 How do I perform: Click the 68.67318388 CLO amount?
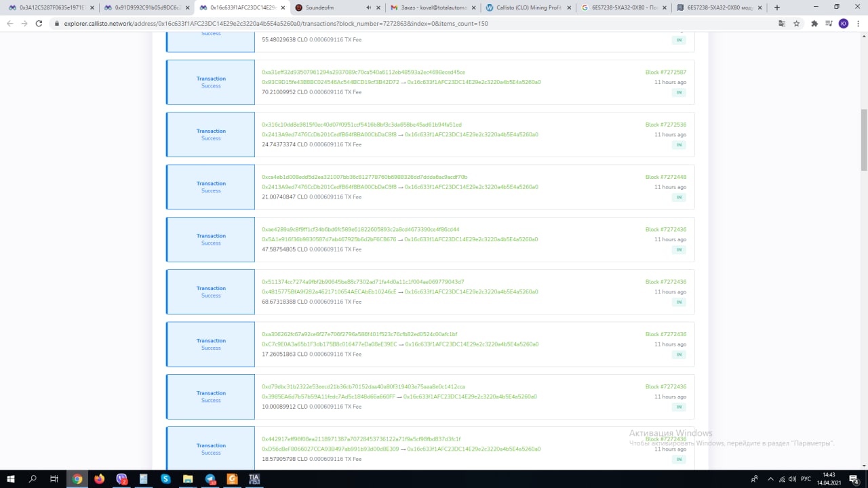point(284,302)
